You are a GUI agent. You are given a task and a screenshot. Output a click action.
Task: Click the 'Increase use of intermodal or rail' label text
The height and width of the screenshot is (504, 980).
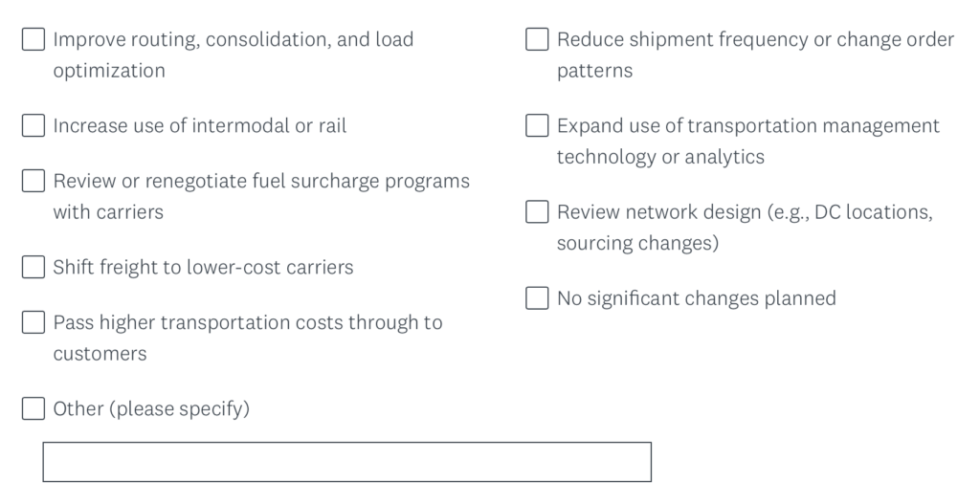[199, 125]
